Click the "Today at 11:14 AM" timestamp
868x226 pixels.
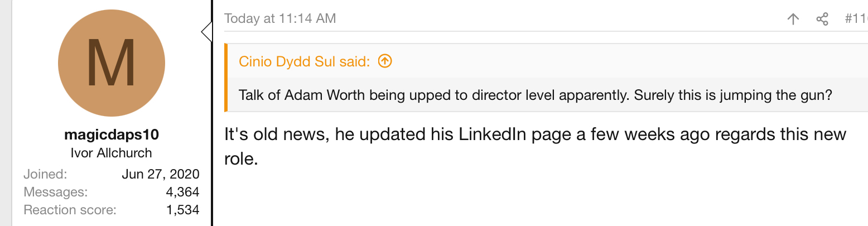point(280,18)
